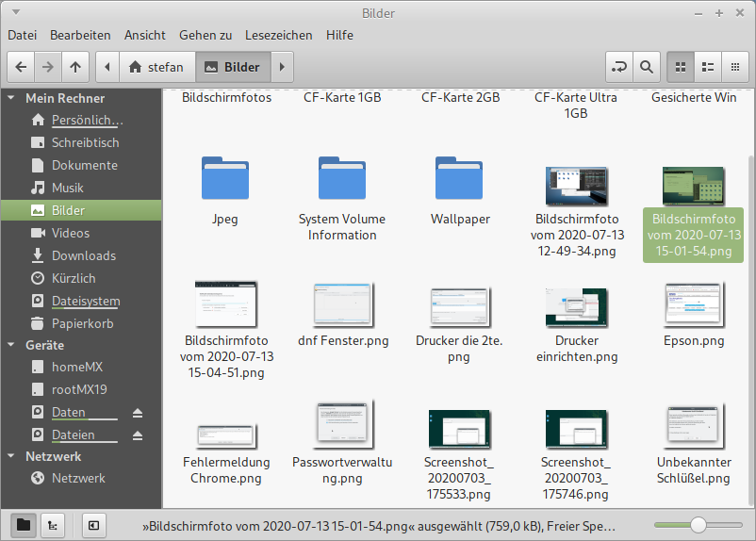Toggle the location entry path button
This screenshot has width=756, height=541.
click(x=618, y=67)
